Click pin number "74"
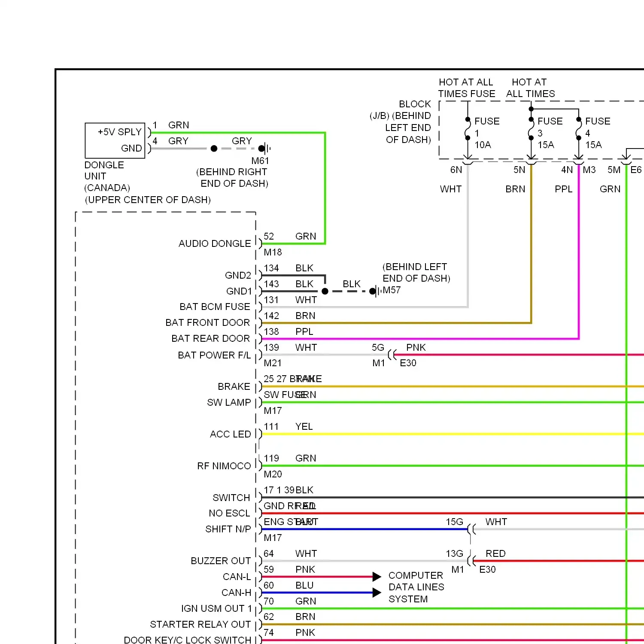The height and width of the screenshot is (644, 644). pyautogui.click(x=269, y=633)
